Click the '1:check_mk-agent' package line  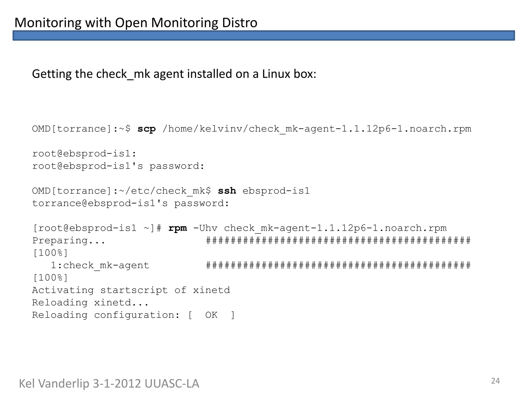click(x=100, y=265)
